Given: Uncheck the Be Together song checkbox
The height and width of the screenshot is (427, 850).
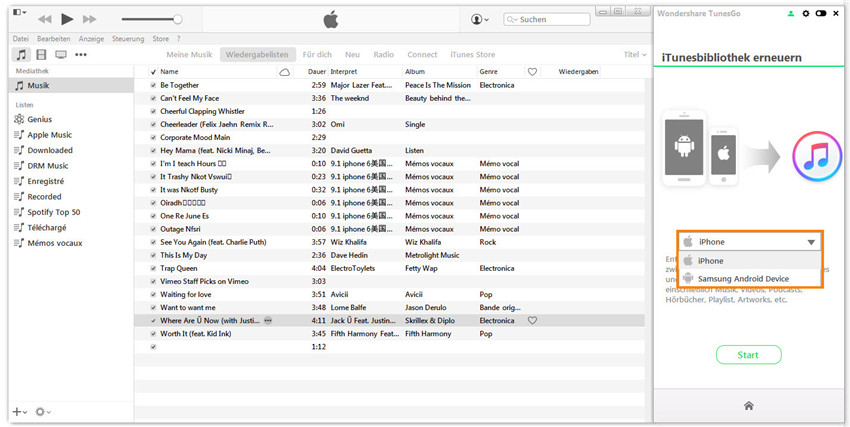Looking at the screenshot, I should pos(153,85).
